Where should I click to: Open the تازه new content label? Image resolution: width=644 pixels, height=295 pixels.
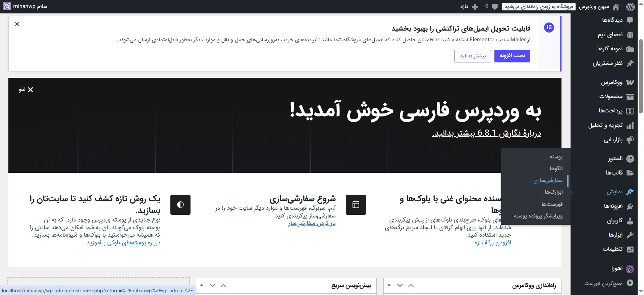(464, 7)
